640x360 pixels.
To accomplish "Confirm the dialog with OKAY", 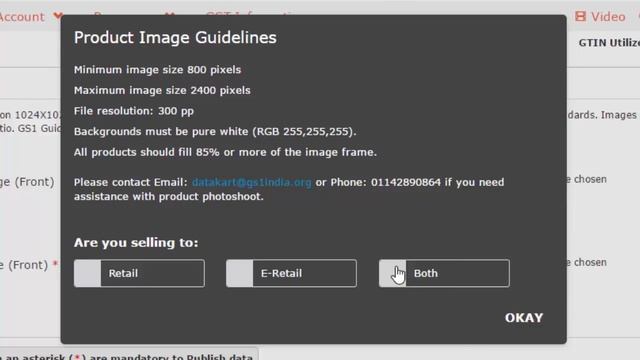I will (524, 318).
